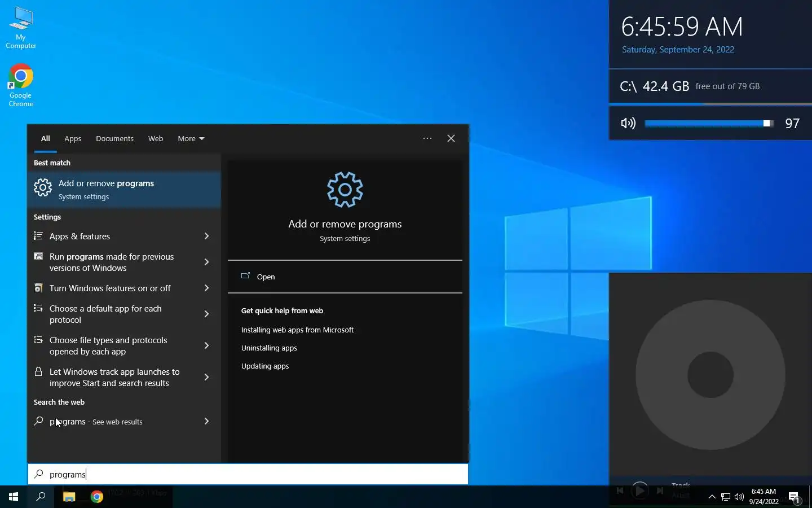Click the taskbar clock and date
Screen dimensions: 812x508
764,497
